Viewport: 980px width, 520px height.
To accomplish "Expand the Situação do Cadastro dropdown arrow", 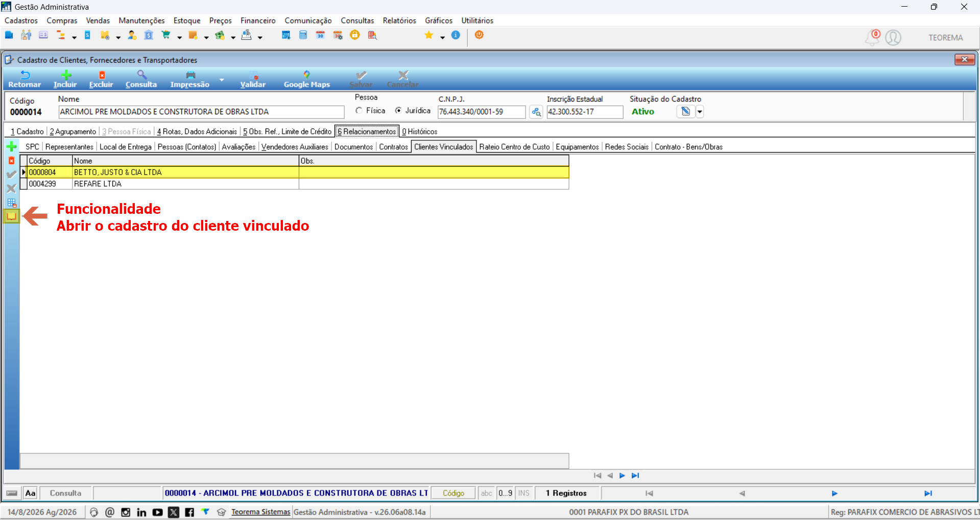I will [x=700, y=112].
